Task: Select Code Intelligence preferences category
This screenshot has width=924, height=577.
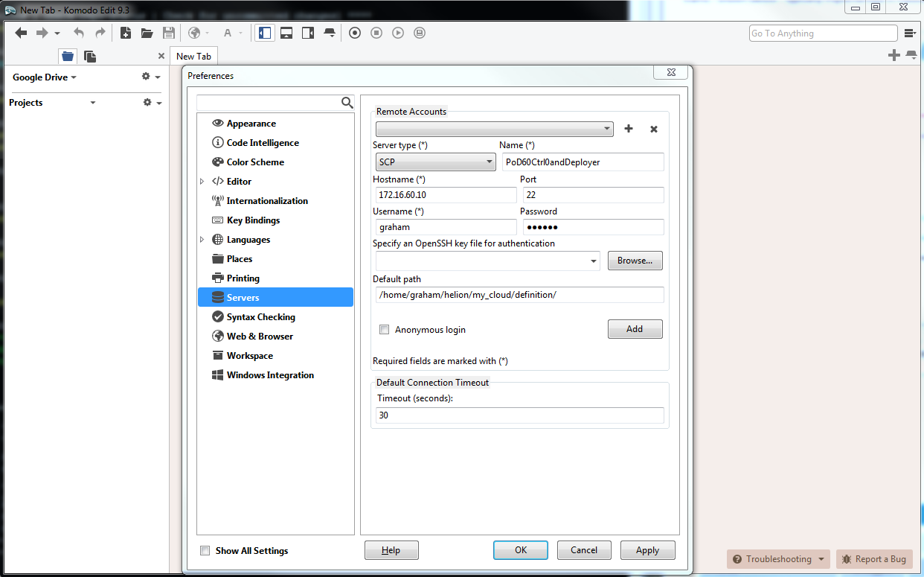Action: pyautogui.click(x=263, y=143)
